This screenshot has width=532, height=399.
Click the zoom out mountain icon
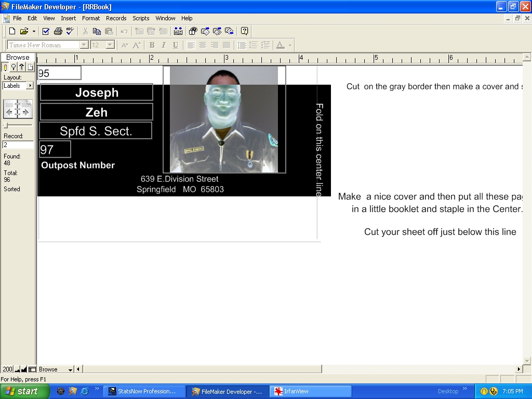17,369
